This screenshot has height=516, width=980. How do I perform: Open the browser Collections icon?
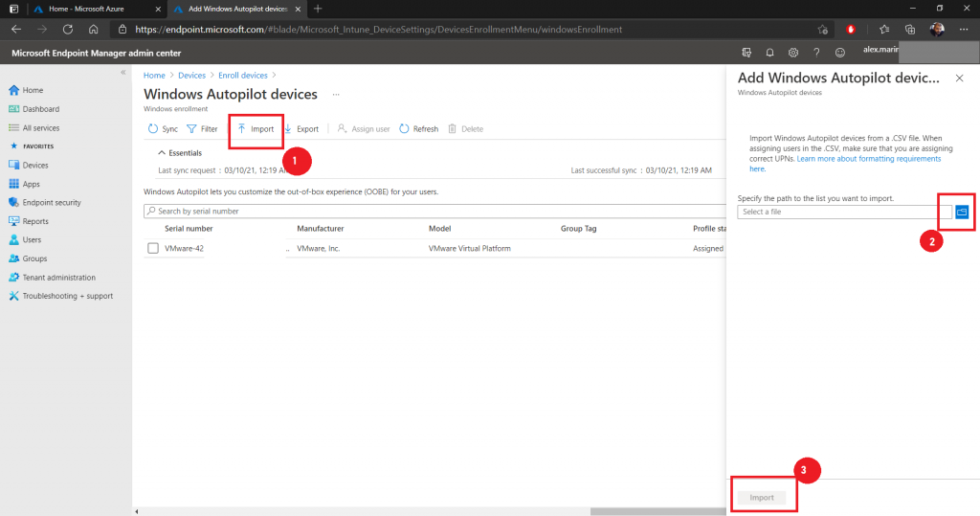coord(910,30)
